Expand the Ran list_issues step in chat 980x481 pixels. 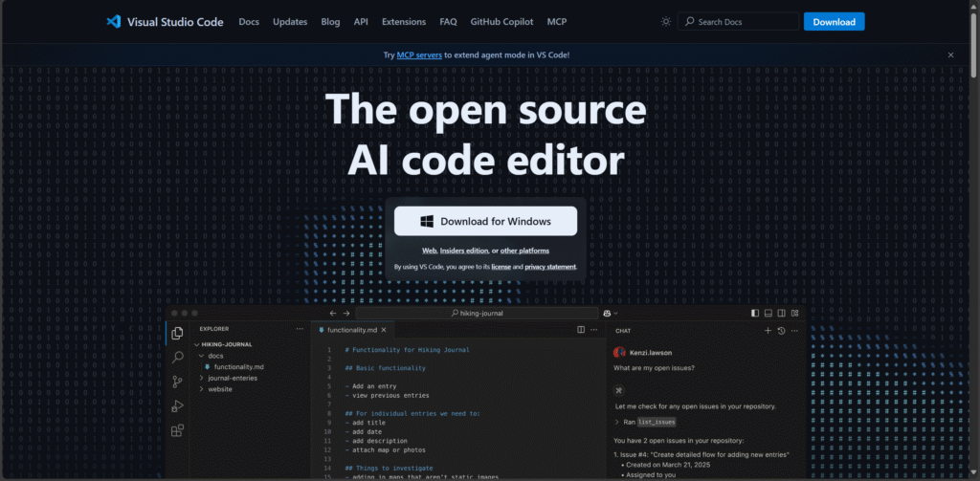(x=617, y=422)
